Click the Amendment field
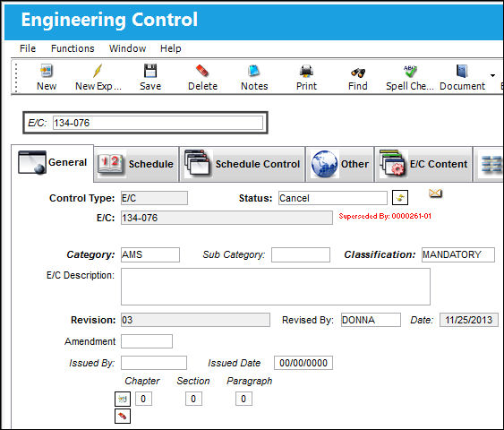The image size is (504, 430). 147,341
